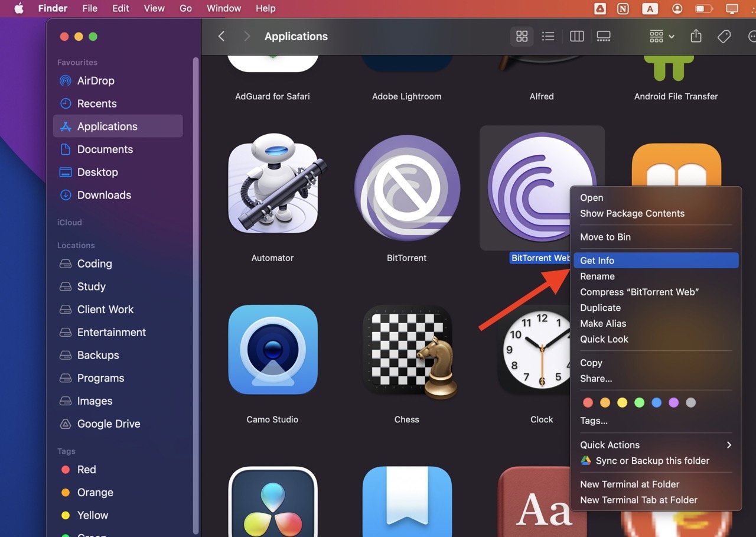Open the Images drive location
This screenshot has height=537, width=756.
[x=118, y=401]
